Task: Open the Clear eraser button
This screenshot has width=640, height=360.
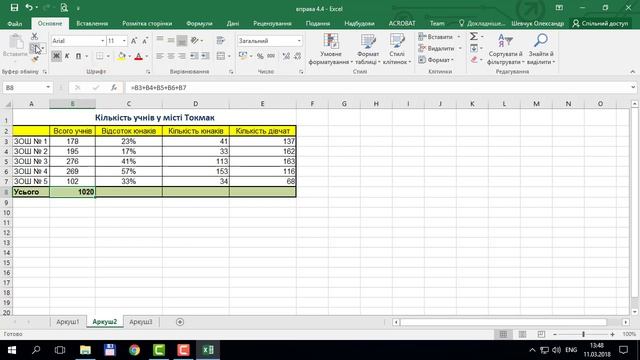Action: [473, 60]
